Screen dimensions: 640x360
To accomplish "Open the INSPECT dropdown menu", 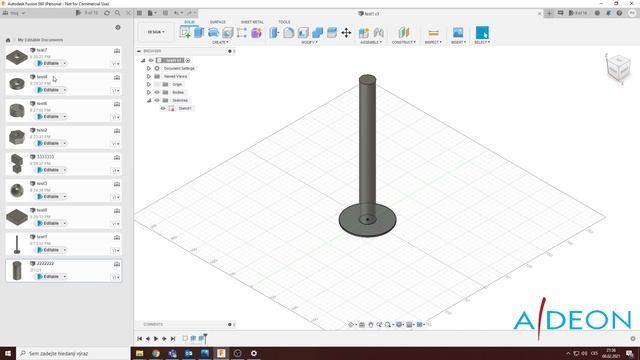I will 433,42.
